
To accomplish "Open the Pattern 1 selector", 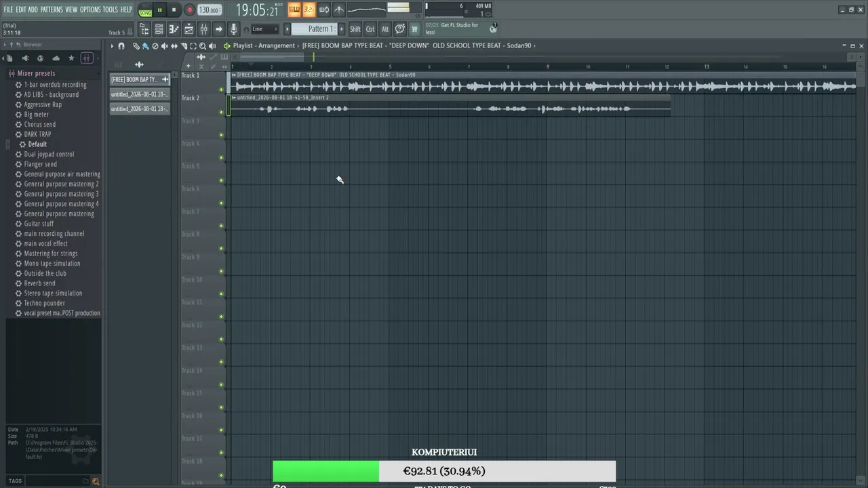I will [x=313, y=29].
